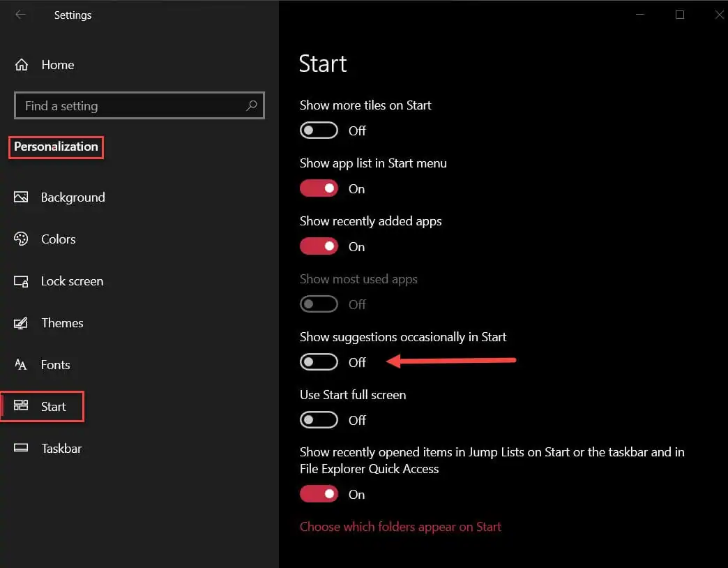Click the Fonts letter icon

point(21,364)
